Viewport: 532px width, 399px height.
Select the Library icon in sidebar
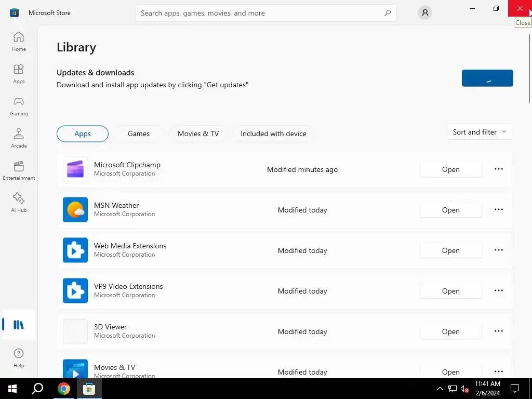[19, 325]
